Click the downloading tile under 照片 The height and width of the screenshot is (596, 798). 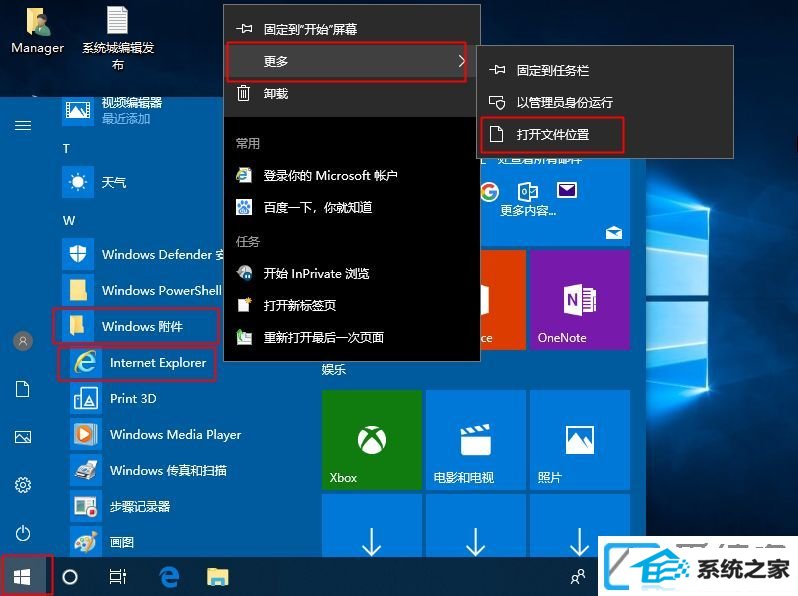580,525
